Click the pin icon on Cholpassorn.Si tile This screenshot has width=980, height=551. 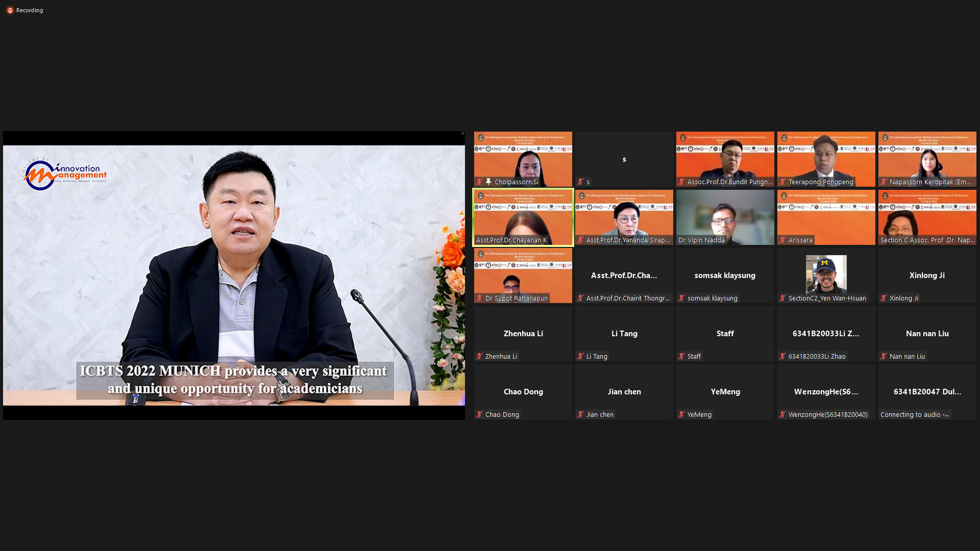point(488,182)
